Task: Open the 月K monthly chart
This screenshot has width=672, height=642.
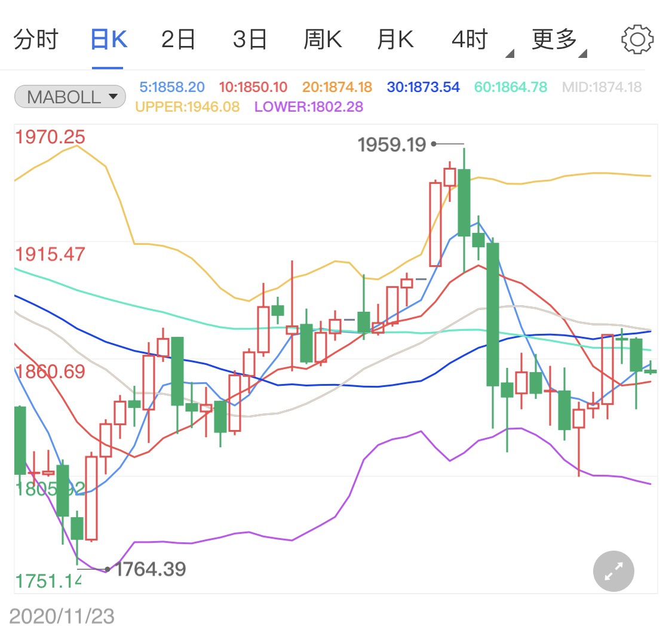Action: (x=395, y=40)
